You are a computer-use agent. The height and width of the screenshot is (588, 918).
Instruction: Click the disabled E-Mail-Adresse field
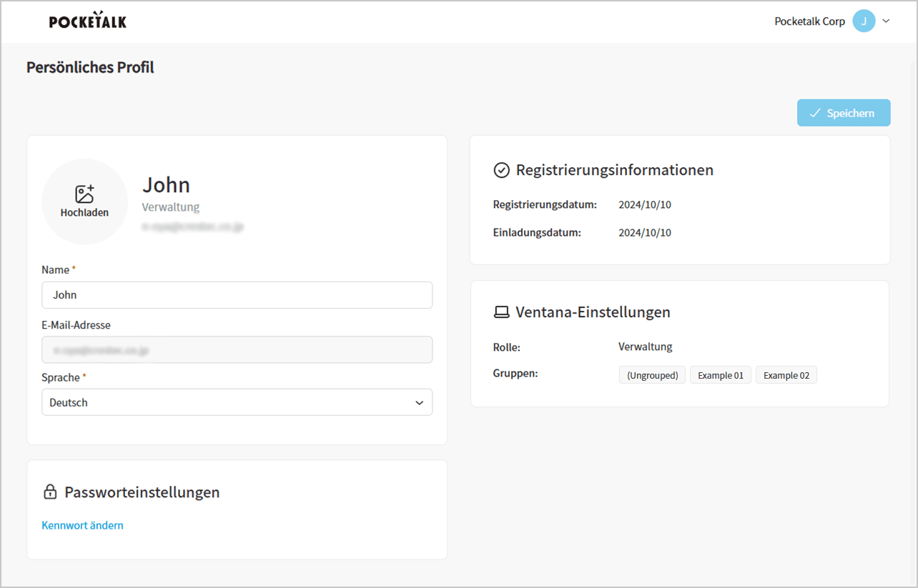click(237, 350)
